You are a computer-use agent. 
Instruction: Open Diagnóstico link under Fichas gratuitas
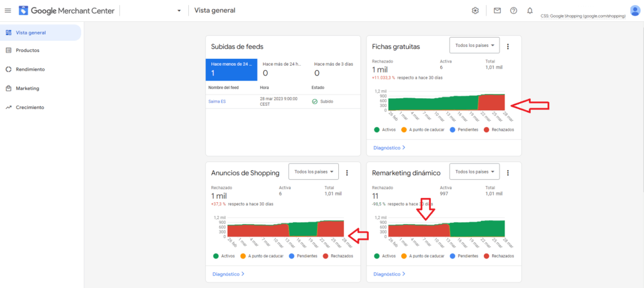pyautogui.click(x=389, y=148)
